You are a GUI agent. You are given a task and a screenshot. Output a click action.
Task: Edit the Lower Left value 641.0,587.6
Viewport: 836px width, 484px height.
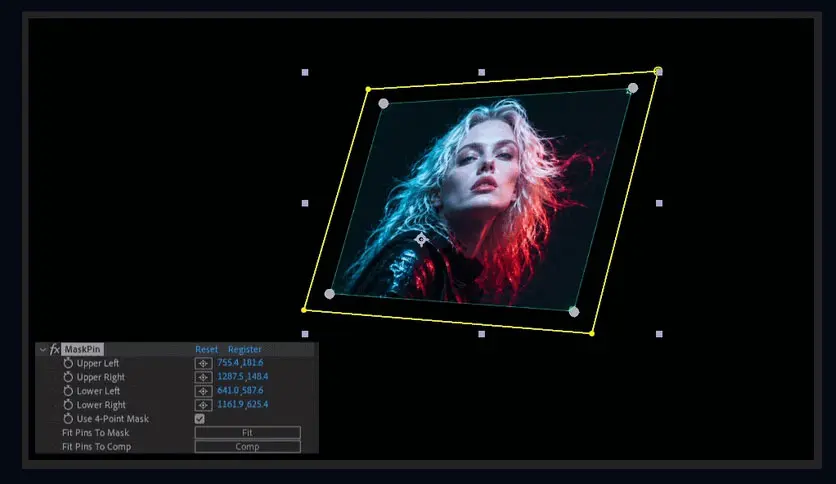click(x=240, y=391)
